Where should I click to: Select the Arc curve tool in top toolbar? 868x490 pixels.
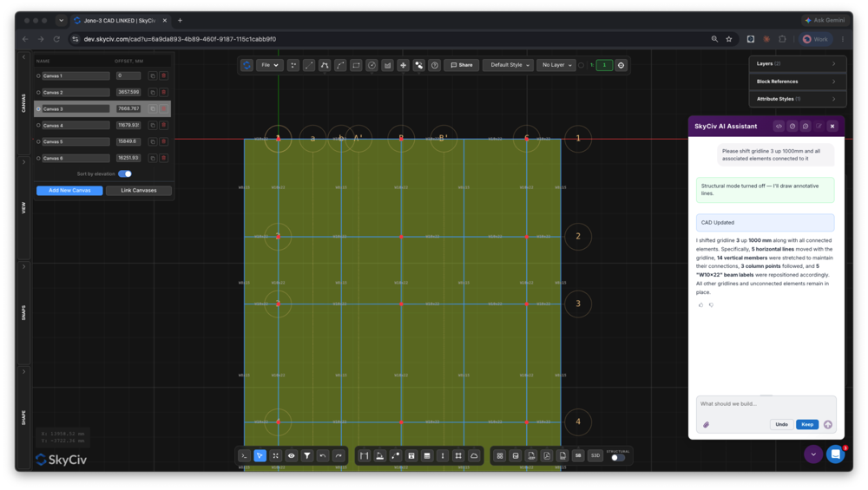coord(340,65)
